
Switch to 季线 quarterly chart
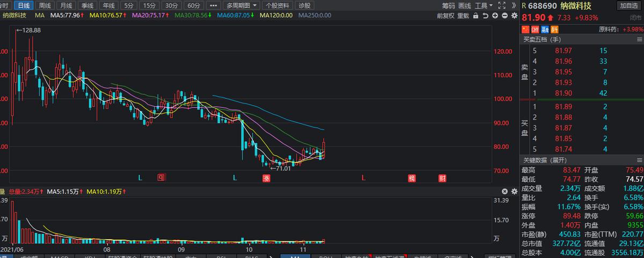point(87,5)
